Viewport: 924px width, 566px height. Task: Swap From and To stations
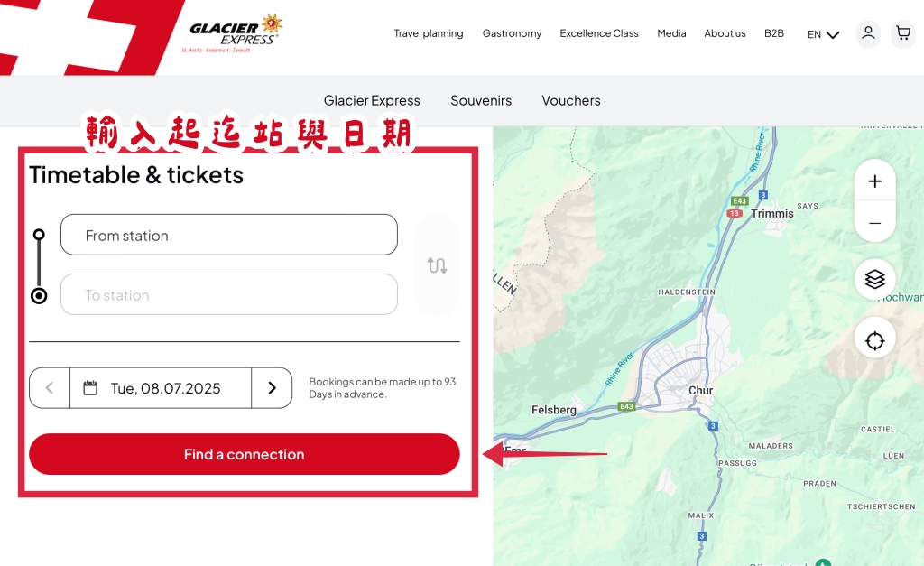(438, 265)
